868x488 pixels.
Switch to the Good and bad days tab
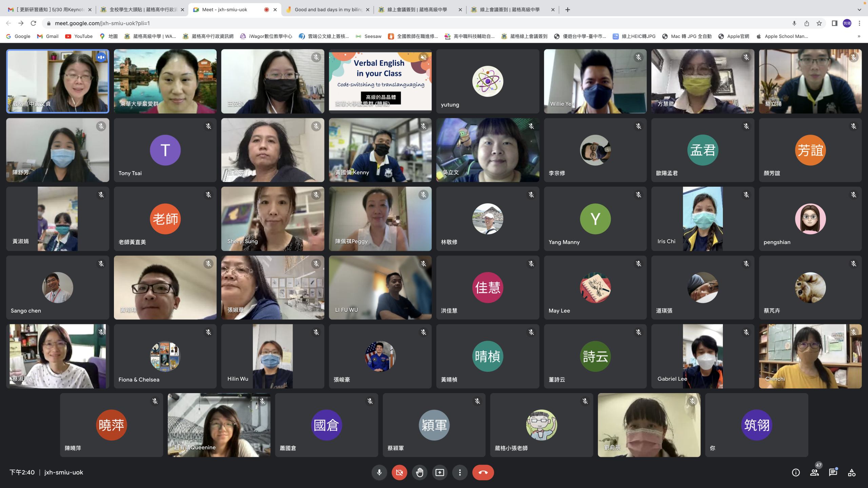pos(327,9)
